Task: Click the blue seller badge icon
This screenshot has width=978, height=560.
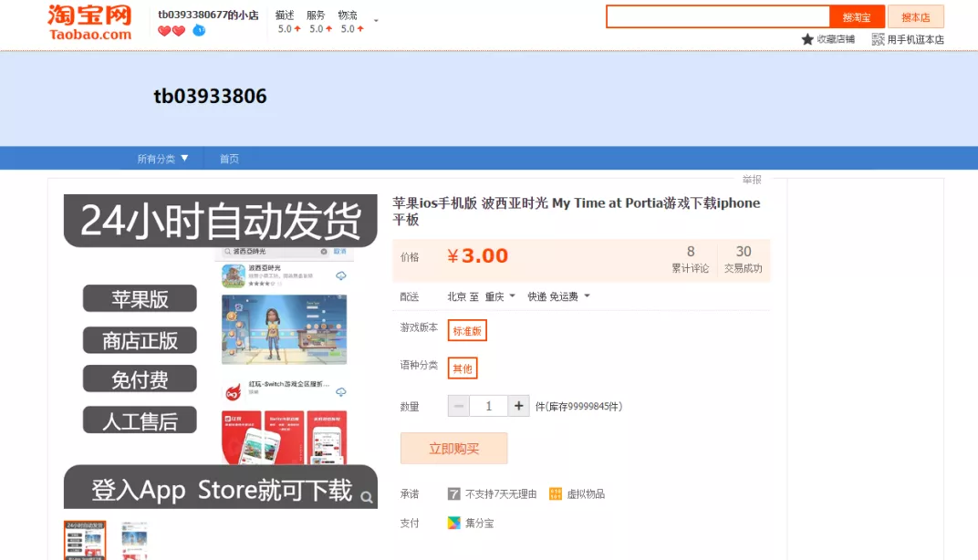Action: click(199, 30)
